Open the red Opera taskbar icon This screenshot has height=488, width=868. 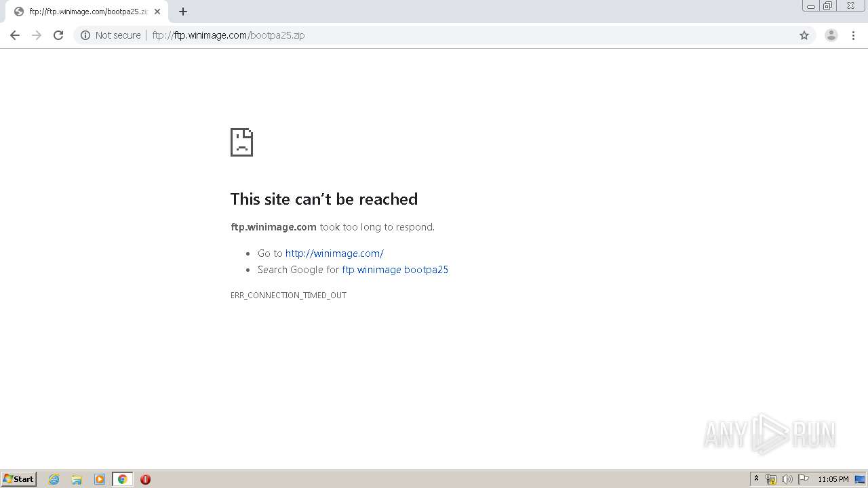point(145,479)
